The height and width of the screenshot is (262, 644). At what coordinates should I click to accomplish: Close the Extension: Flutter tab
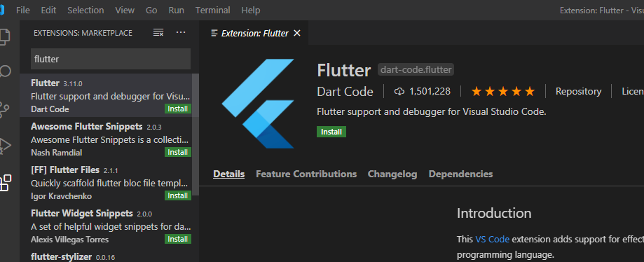(x=297, y=33)
